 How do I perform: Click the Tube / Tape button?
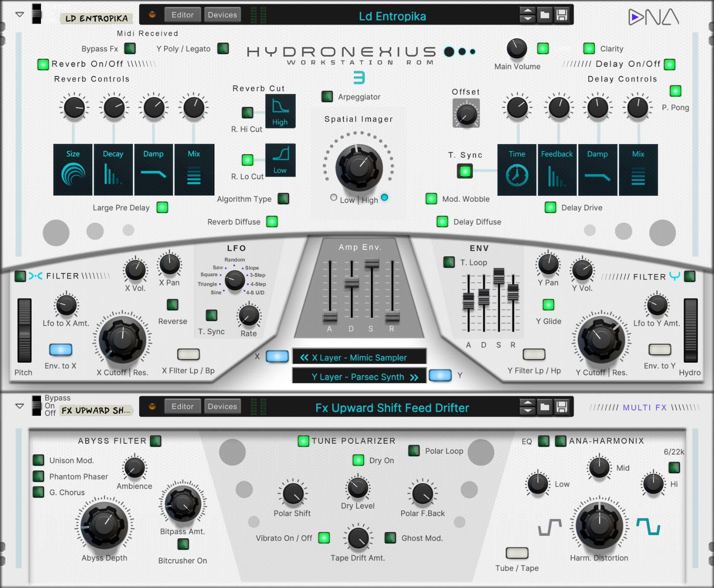517,553
